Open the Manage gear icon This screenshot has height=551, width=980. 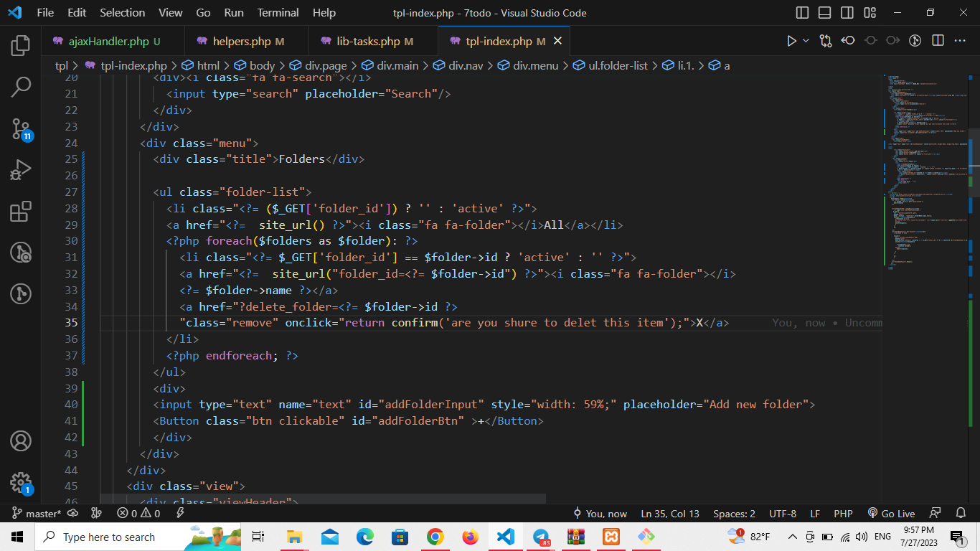click(x=21, y=482)
